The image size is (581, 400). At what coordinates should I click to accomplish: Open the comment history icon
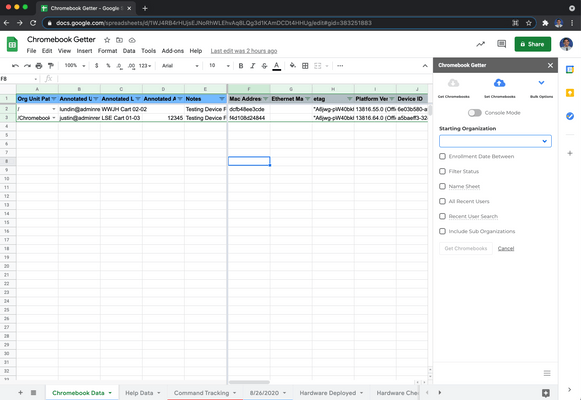(x=501, y=44)
